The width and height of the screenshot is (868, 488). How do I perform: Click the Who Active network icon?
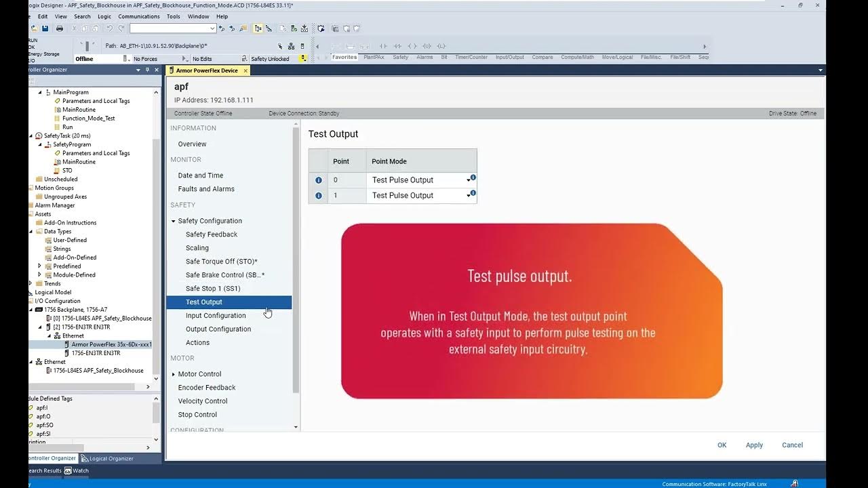(291, 46)
